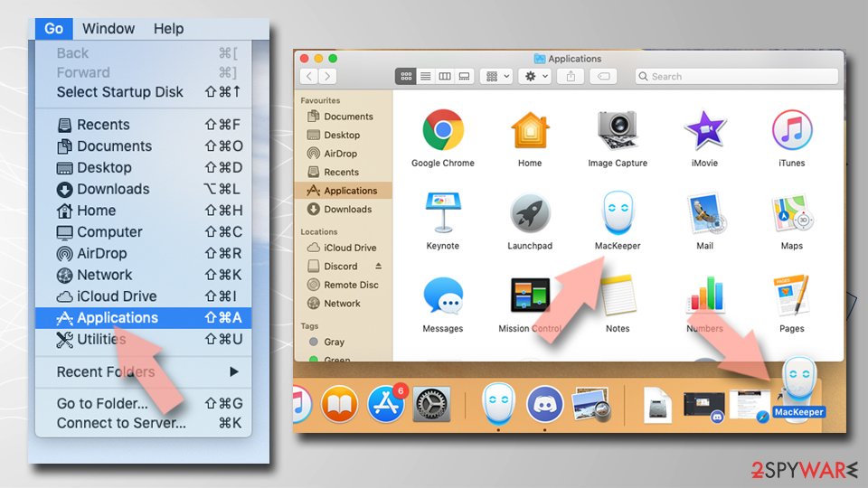Choose Utilities from the Go menu
This screenshot has height=488, width=868.
[143, 339]
